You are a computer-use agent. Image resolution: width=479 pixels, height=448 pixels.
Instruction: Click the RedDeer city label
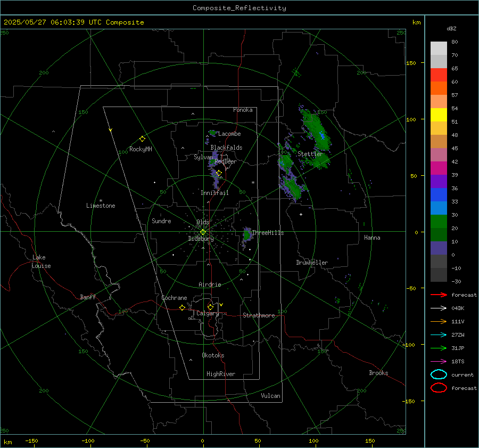226,161
